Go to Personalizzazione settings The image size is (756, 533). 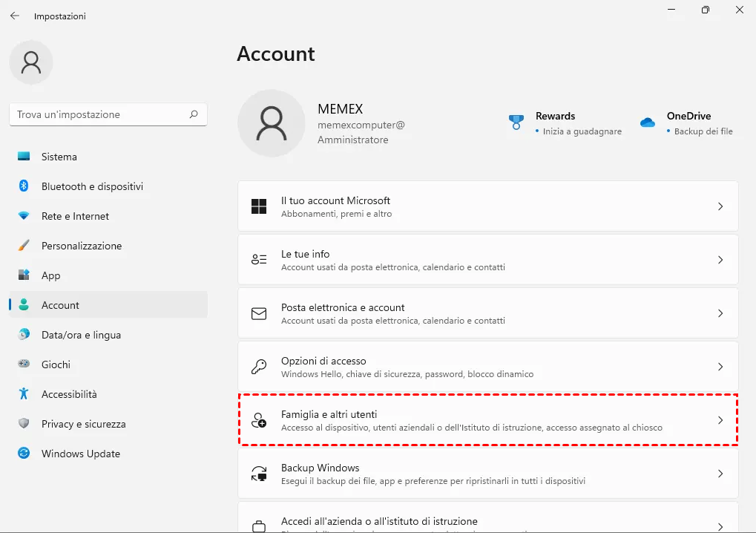coord(82,246)
